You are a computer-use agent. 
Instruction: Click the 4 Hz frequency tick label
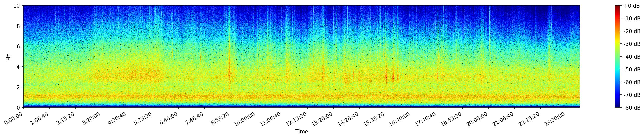pos(19,67)
